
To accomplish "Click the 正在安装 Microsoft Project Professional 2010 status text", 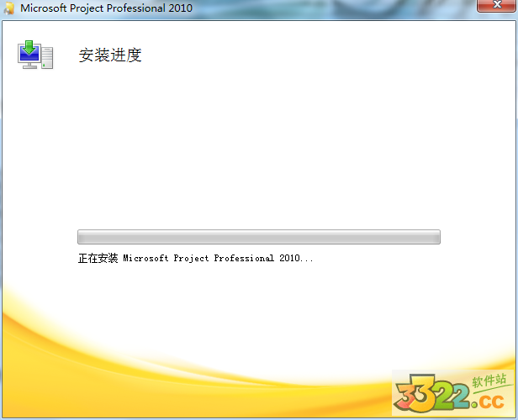I will click(195, 258).
